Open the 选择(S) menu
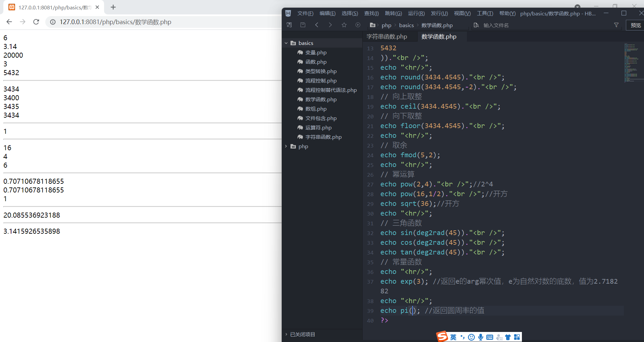 [x=350, y=13]
